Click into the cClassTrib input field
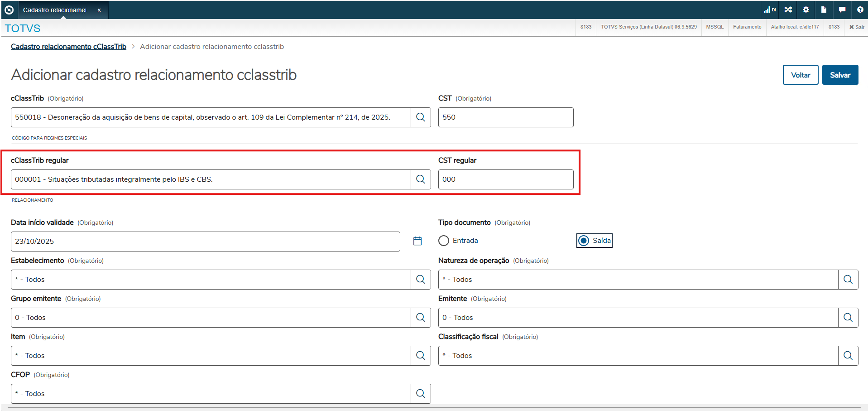 click(x=211, y=117)
